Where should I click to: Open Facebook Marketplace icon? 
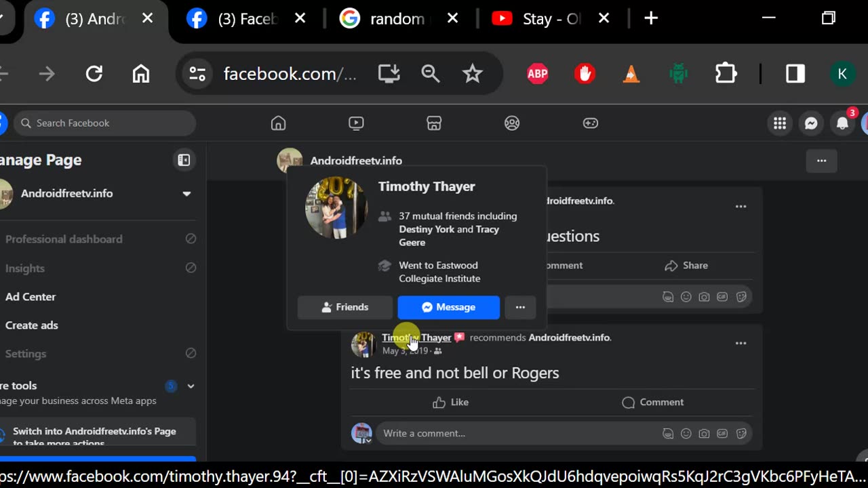(x=434, y=123)
